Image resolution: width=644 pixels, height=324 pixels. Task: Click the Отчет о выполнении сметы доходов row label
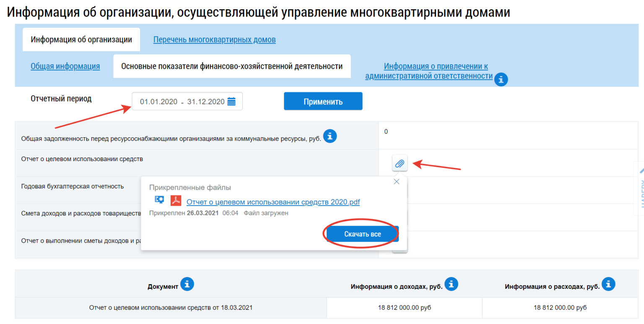[x=80, y=241]
